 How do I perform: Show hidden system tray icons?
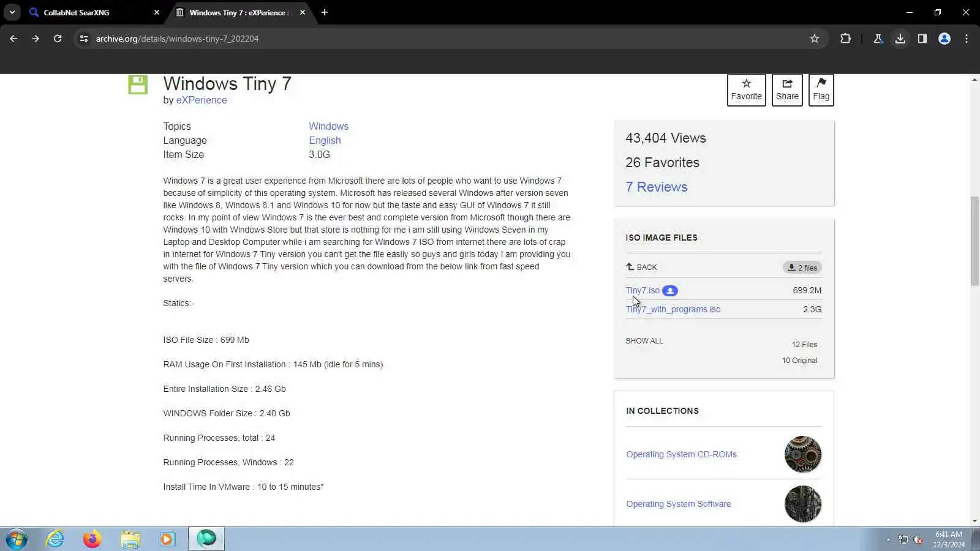[888, 539]
